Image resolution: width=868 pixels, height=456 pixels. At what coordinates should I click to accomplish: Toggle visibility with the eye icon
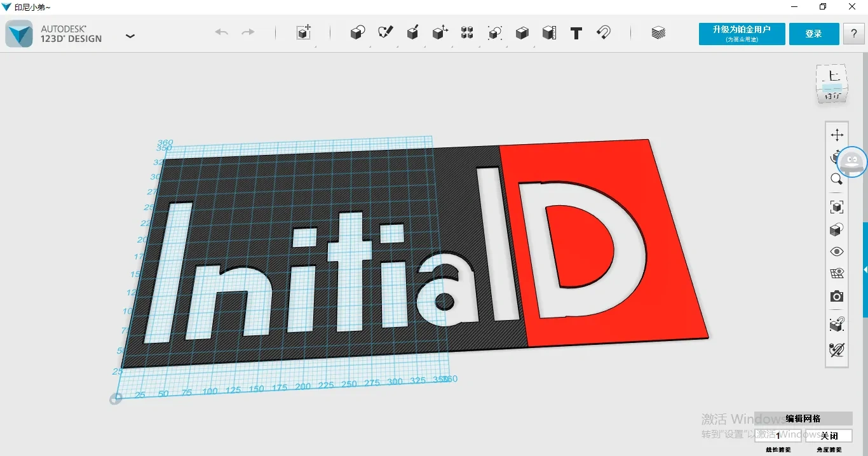(x=837, y=251)
